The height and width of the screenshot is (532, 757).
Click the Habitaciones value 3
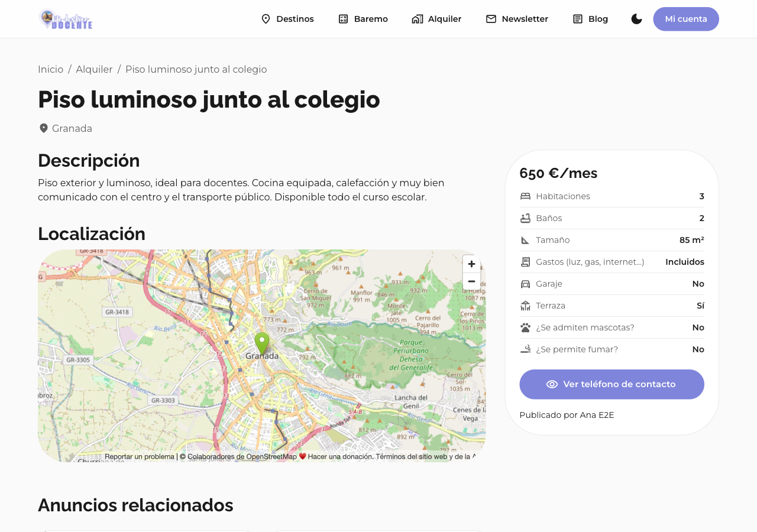[x=701, y=196]
